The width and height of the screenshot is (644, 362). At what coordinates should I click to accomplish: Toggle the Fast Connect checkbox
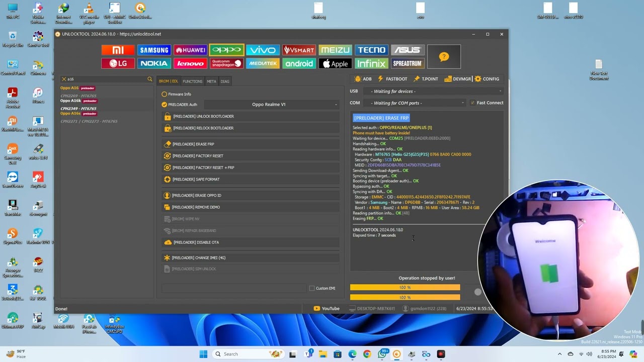(x=472, y=103)
